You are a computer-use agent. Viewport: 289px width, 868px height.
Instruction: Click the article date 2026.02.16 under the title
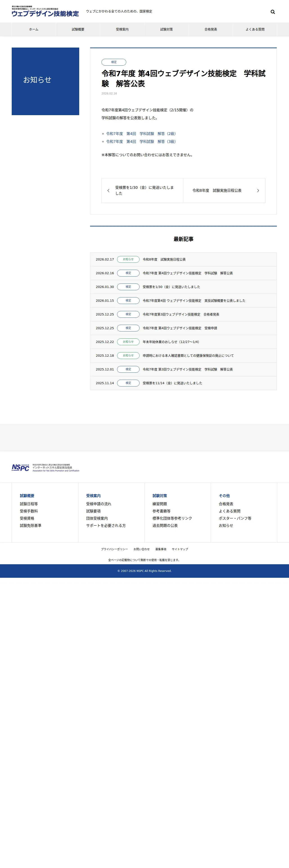pyautogui.click(x=109, y=94)
